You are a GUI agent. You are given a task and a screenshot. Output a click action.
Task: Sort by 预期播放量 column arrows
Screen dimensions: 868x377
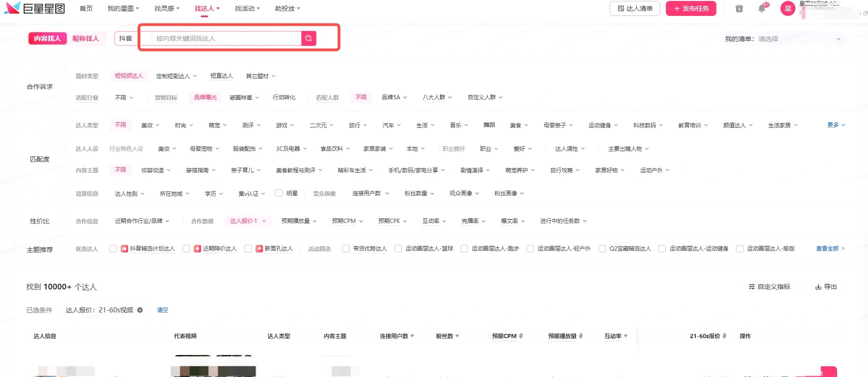(581, 336)
